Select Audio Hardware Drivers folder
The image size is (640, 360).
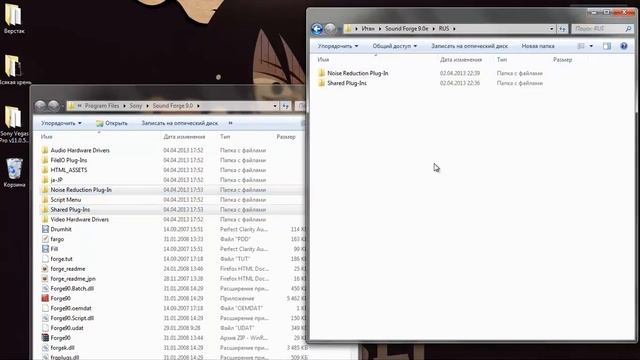pos(80,150)
